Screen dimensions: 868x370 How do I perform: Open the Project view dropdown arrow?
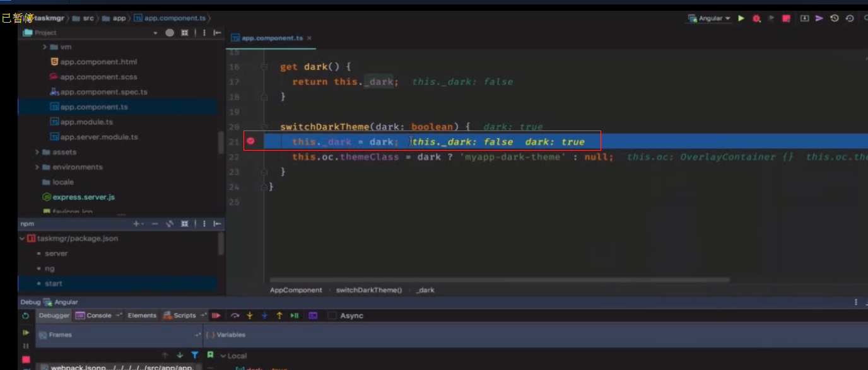tap(155, 33)
